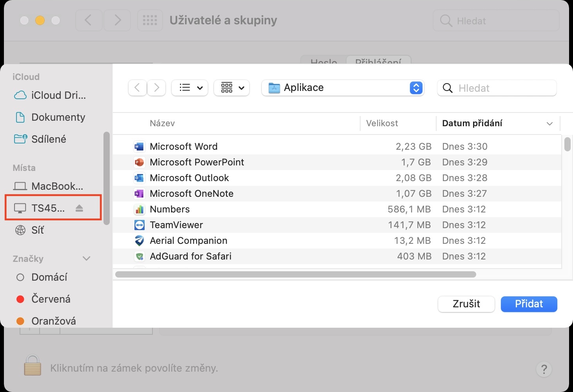
Task: Open the list view style dropdown
Action: [x=190, y=88]
